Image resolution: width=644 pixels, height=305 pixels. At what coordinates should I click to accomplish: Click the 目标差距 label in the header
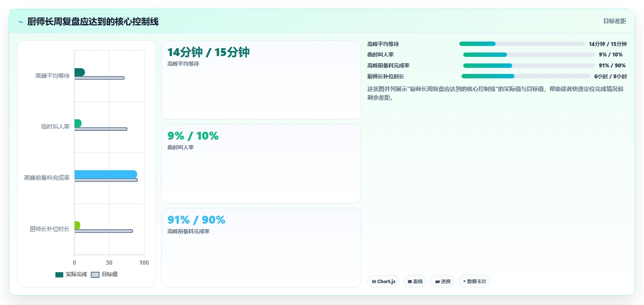click(x=615, y=21)
